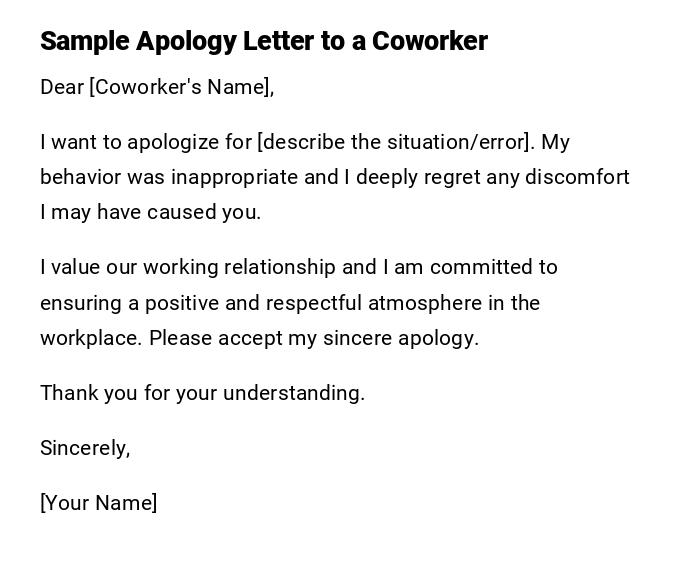Click the word 'inappropriate' in the letter
This screenshot has width=700, height=566.
click(x=234, y=177)
